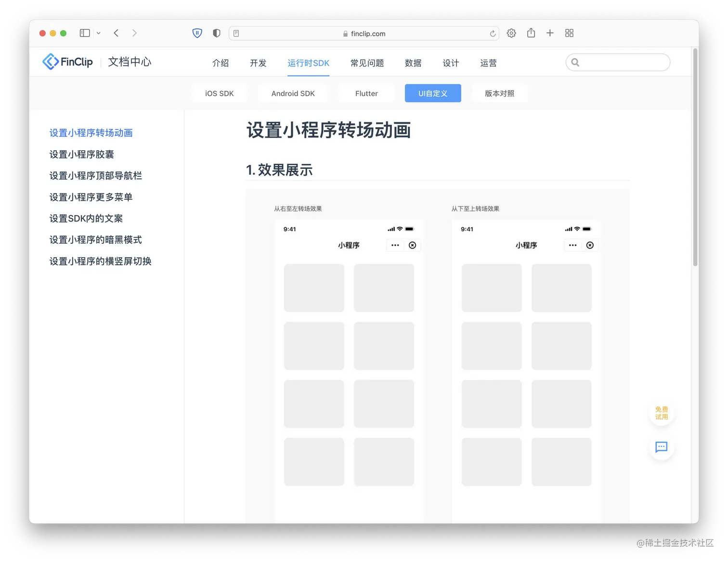Click the close circle icon in right phone mockup
The height and width of the screenshot is (562, 728).
[590, 245]
